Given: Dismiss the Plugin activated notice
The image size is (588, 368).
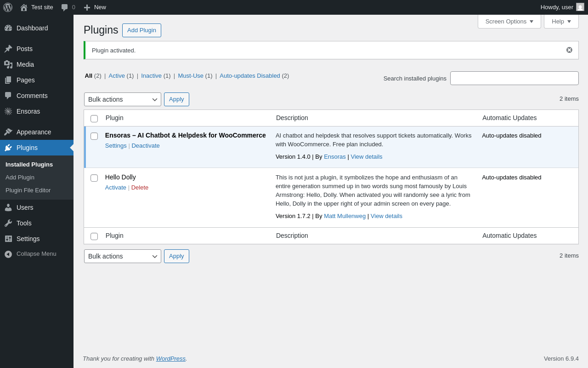Looking at the screenshot, I should click(569, 50).
